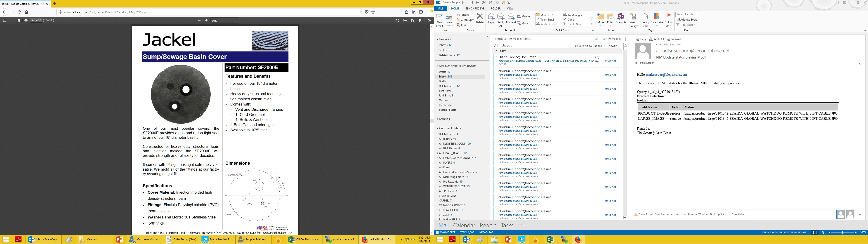The width and height of the screenshot is (868, 244).
Task: Go to previous PDF page arrow
Action: (x=19, y=20)
